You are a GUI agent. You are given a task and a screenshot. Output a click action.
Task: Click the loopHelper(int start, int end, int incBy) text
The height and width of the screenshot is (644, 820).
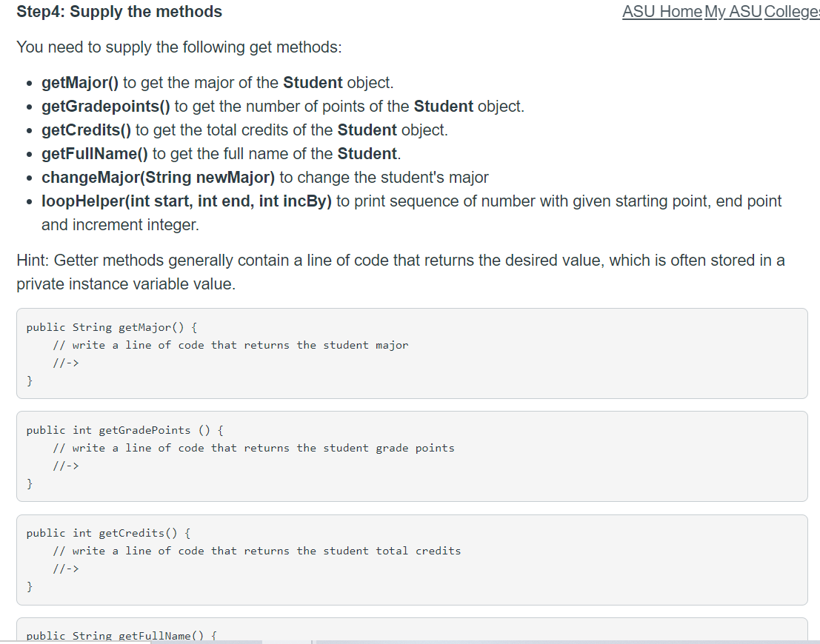pos(187,201)
